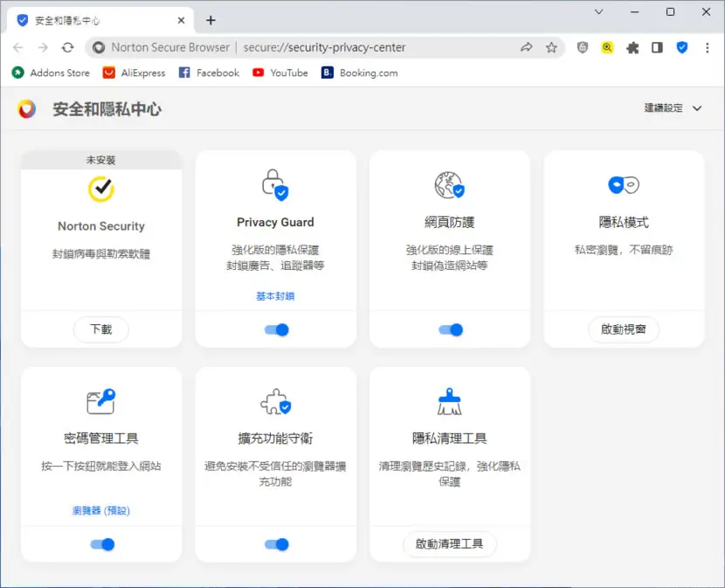Click the 隱私清理工具 broom icon

coord(450,401)
